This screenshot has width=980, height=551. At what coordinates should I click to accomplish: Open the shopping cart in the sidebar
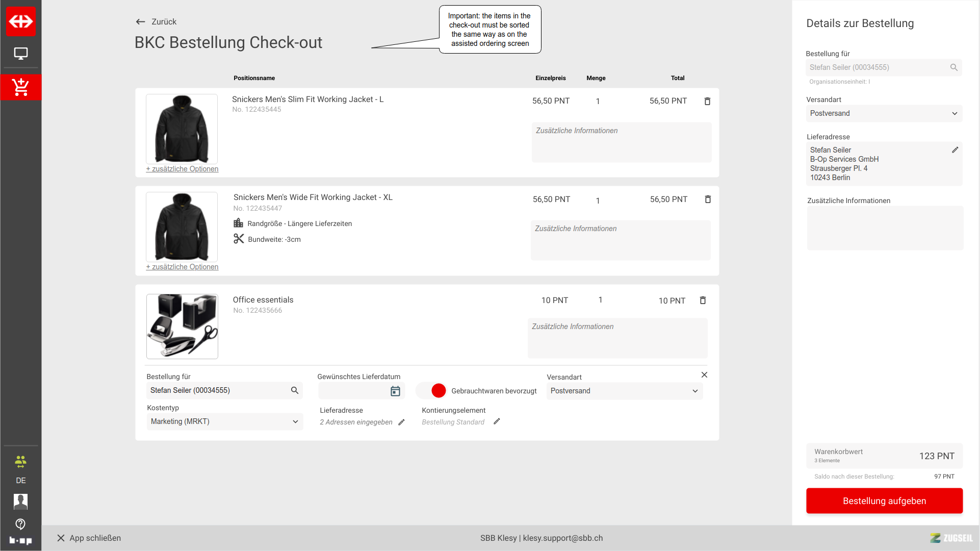click(x=21, y=87)
